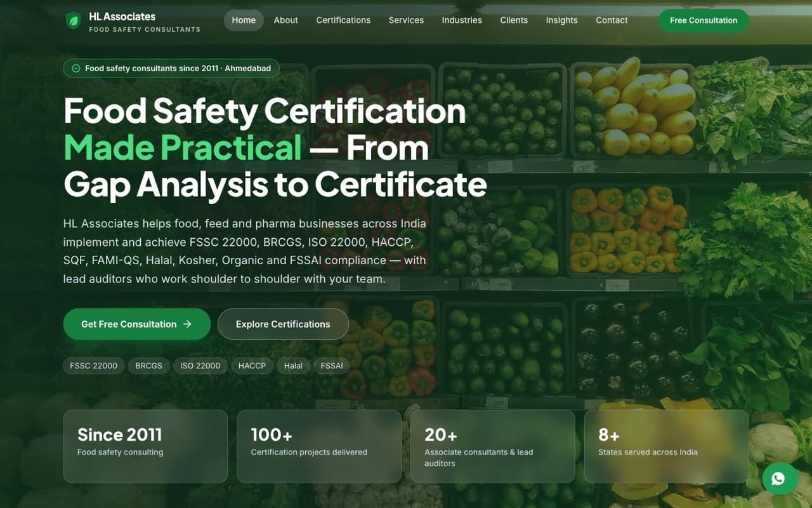Click the 'Food safety consultants since 2011 · Ahmedabad' badge

tap(171, 69)
